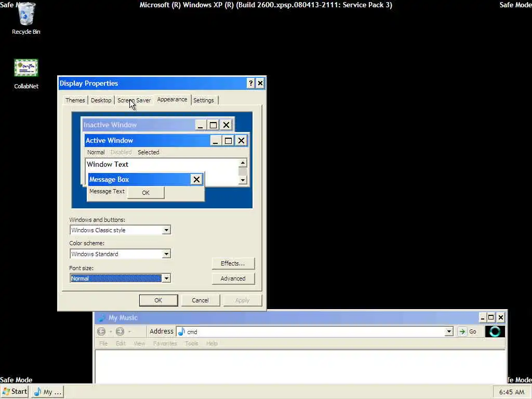Open the Address bar dropdown arrow
Viewport: 532px width, 399px height.
click(448, 331)
